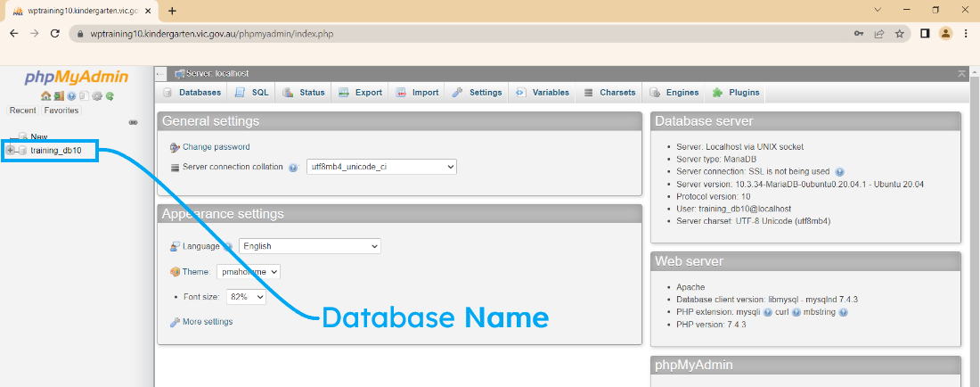Click 'Protocol version: 10' text
The height and width of the screenshot is (387, 980).
713,196
